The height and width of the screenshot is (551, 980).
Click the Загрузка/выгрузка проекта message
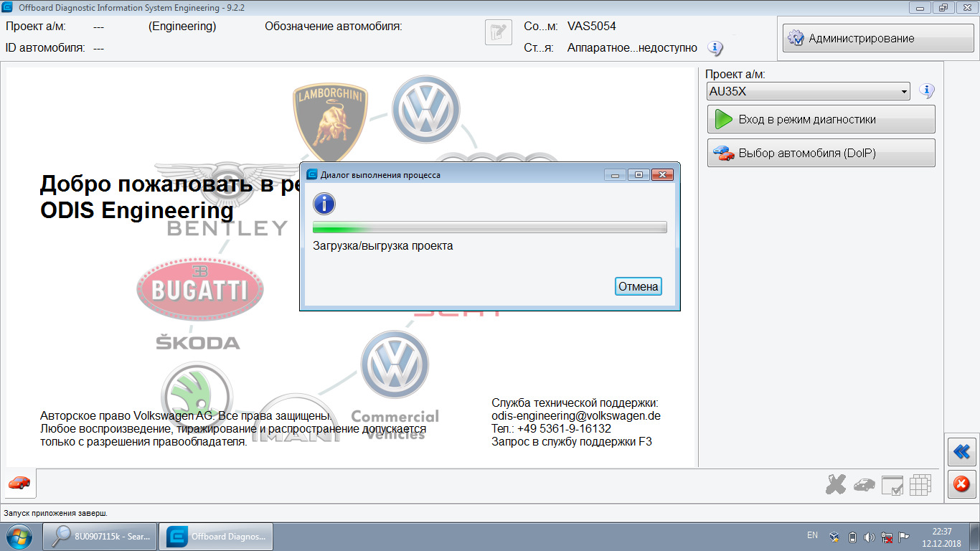(x=383, y=246)
